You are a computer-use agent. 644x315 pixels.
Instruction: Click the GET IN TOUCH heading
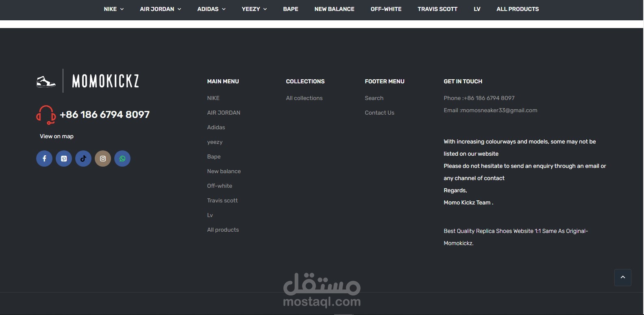[x=463, y=81]
